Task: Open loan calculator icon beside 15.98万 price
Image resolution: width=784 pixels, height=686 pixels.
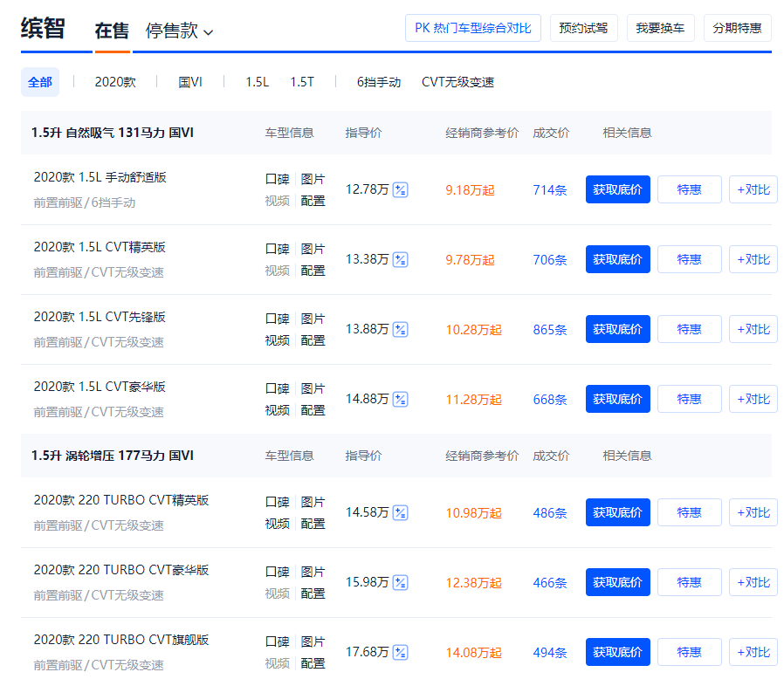Action: point(401,583)
